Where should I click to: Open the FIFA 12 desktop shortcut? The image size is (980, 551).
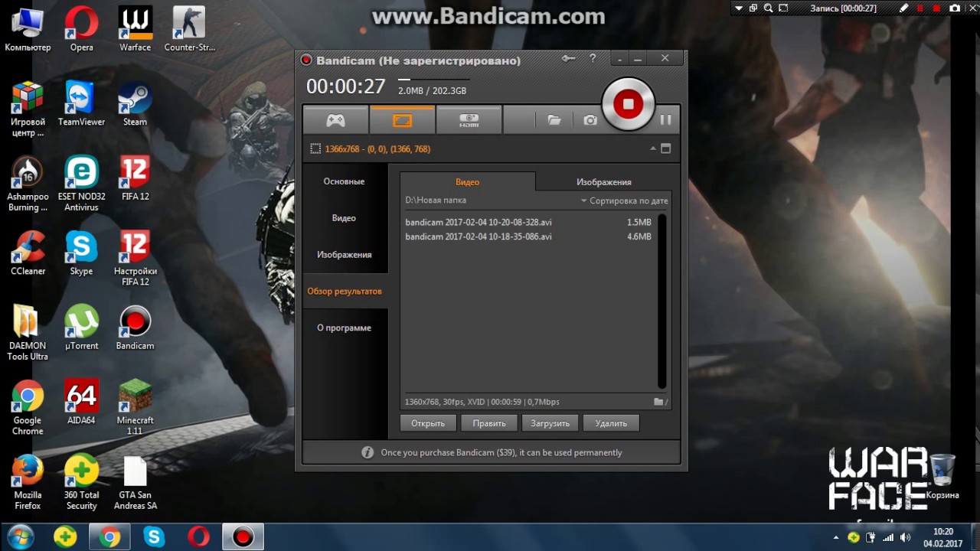(x=136, y=178)
